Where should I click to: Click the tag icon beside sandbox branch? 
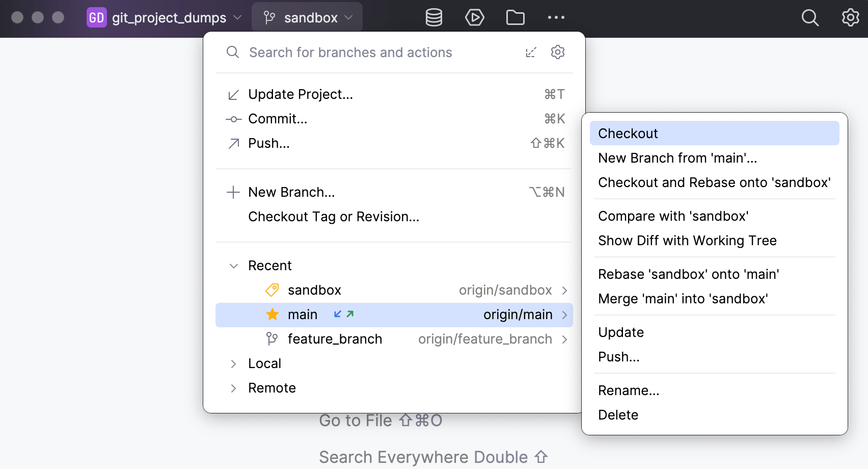pos(273,290)
